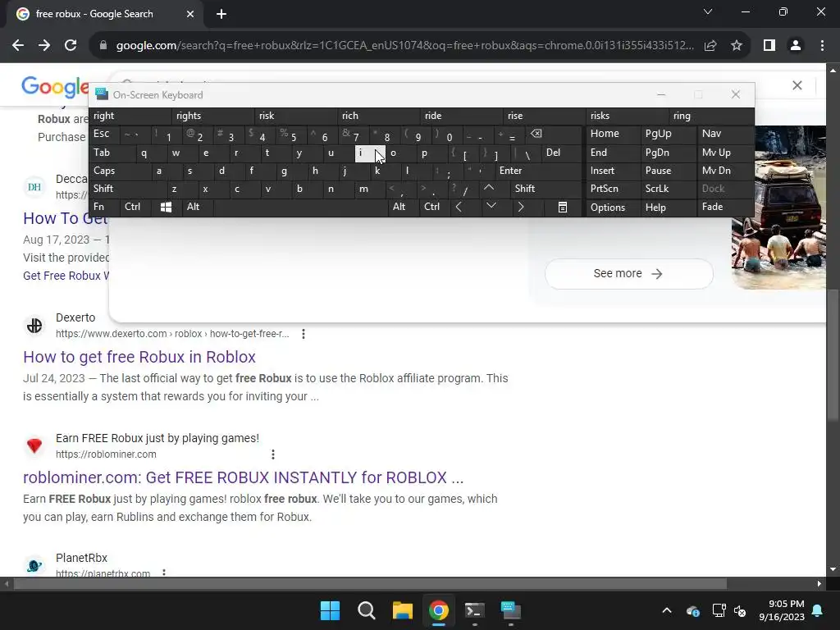Open more options for Dexerto result
The height and width of the screenshot is (630, 840).
click(x=304, y=334)
